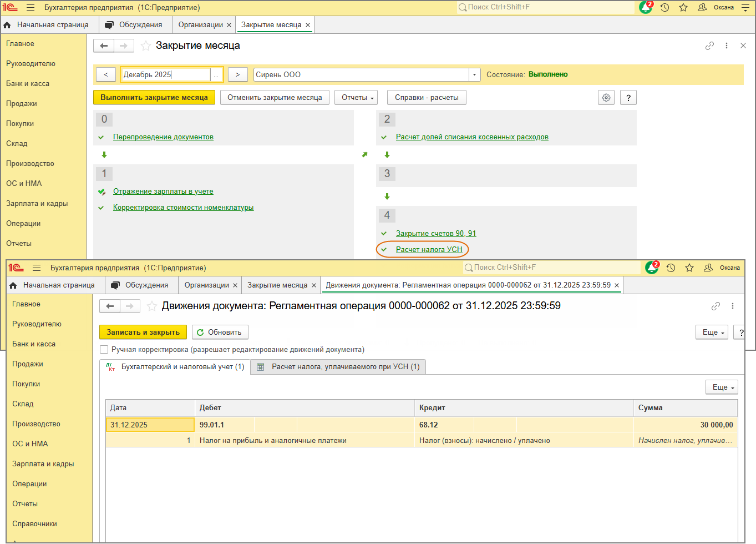Select Расчет налога, уплачиваемого при УСН tab
756x544 pixels.
pyautogui.click(x=338, y=367)
